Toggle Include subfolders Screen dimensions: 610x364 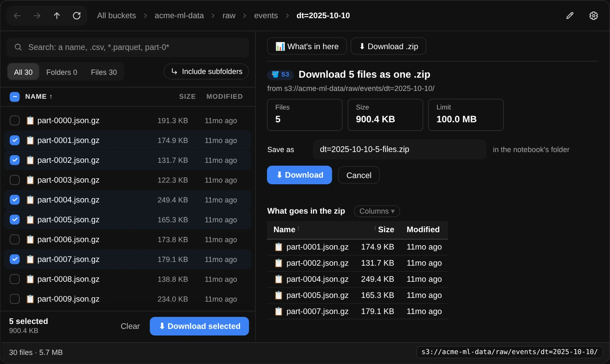[206, 71]
